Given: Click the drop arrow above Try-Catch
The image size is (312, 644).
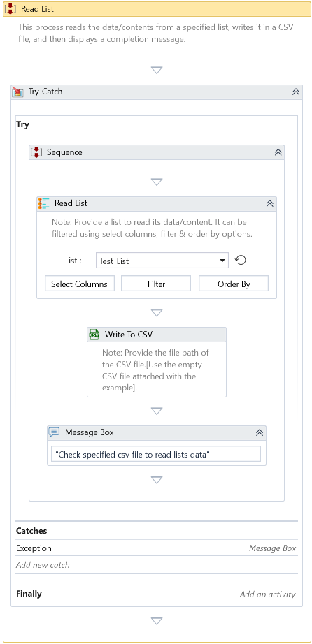Looking at the screenshot, I should click(157, 71).
